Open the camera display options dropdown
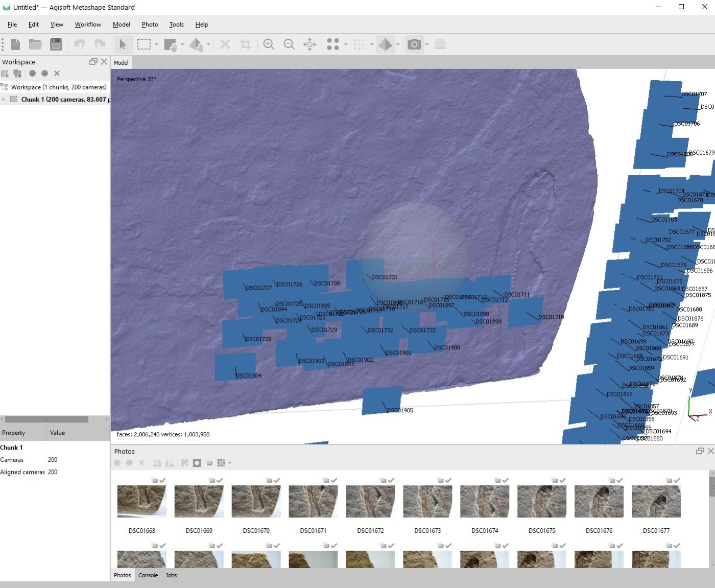The width and height of the screenshot is (715, 588). [x=427, y=44]
